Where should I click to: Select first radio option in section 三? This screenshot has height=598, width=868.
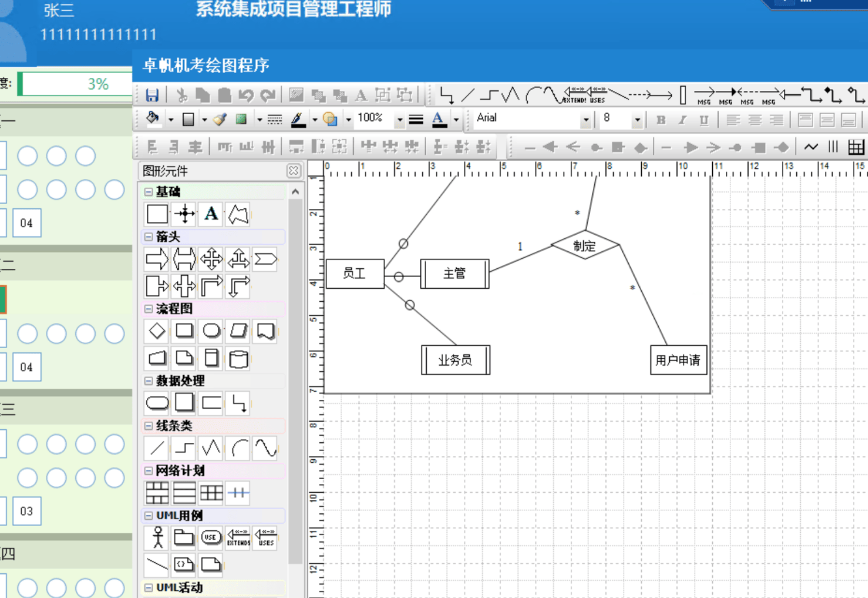click(x=27, y=444)
